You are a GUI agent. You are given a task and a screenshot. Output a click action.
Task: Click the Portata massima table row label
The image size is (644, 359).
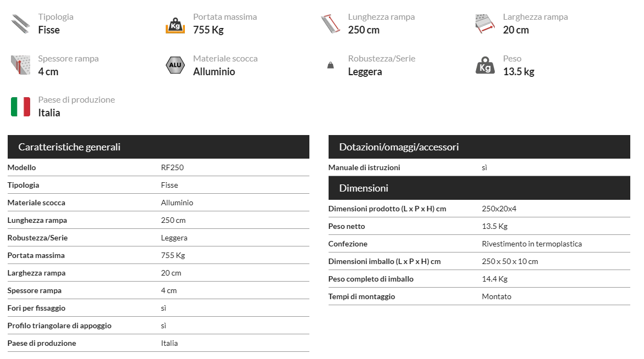(x=36, y=255)
